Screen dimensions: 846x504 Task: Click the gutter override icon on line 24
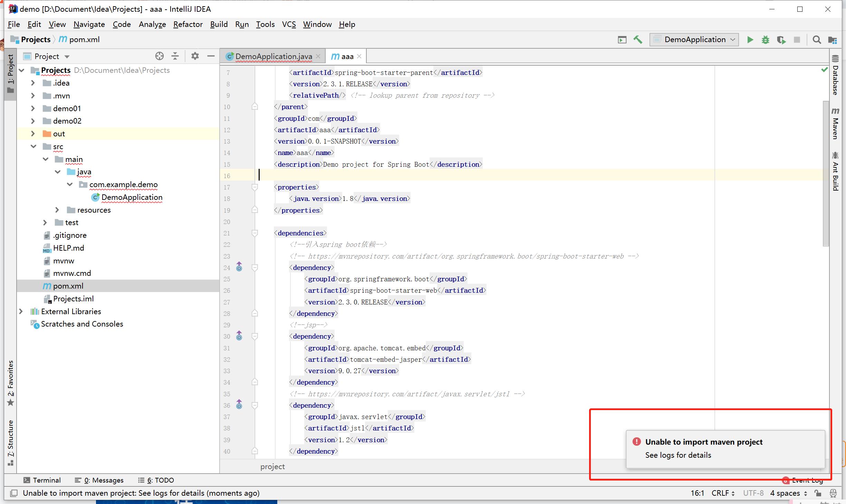pos(239,267)
